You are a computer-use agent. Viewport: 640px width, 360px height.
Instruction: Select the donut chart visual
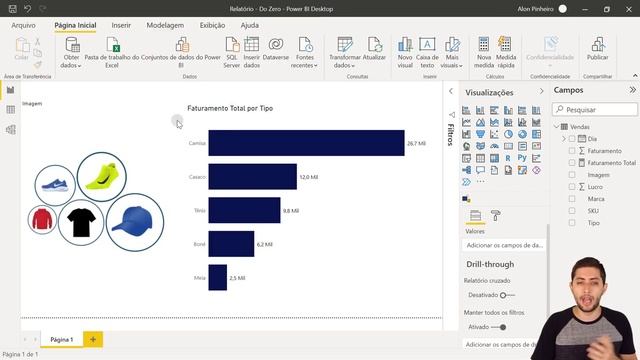(522, 134)
